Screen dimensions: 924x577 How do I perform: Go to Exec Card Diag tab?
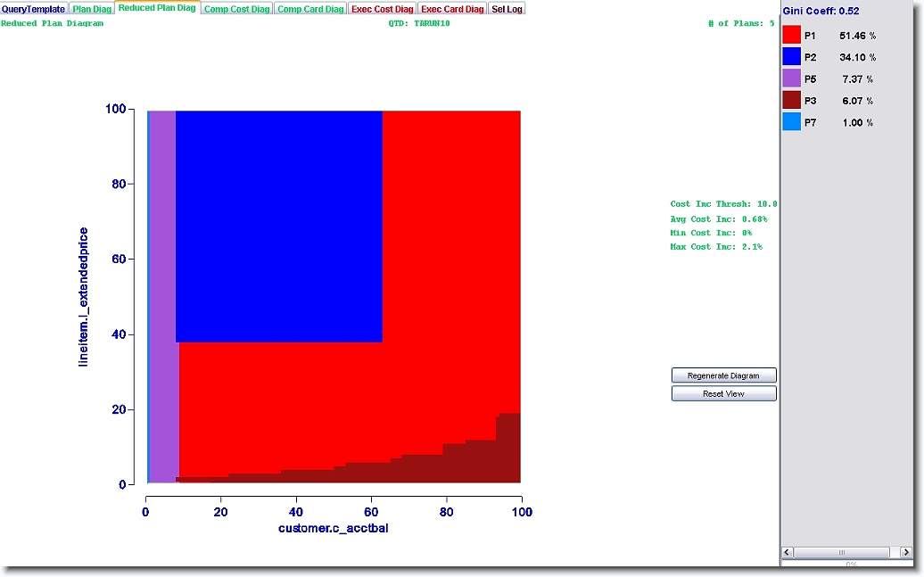pos(452,9)
